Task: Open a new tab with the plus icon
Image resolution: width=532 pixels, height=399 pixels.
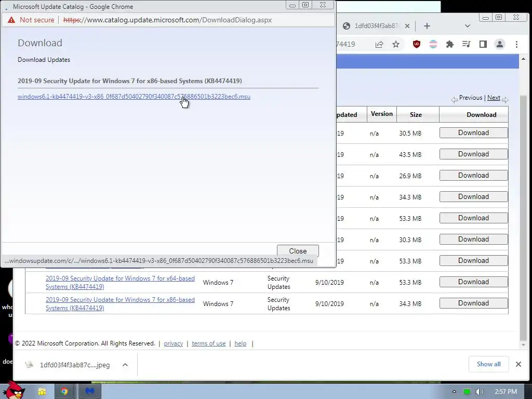Action: pos(427,26)
